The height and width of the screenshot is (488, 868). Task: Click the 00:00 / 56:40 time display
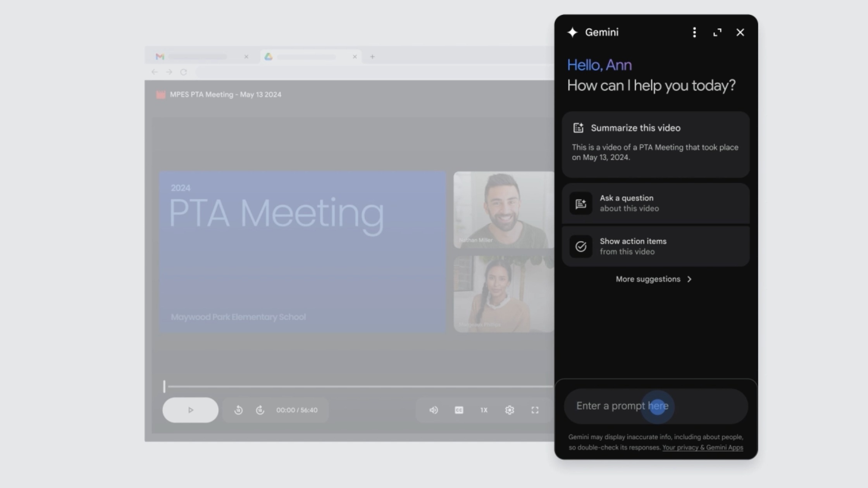[297, 410]
